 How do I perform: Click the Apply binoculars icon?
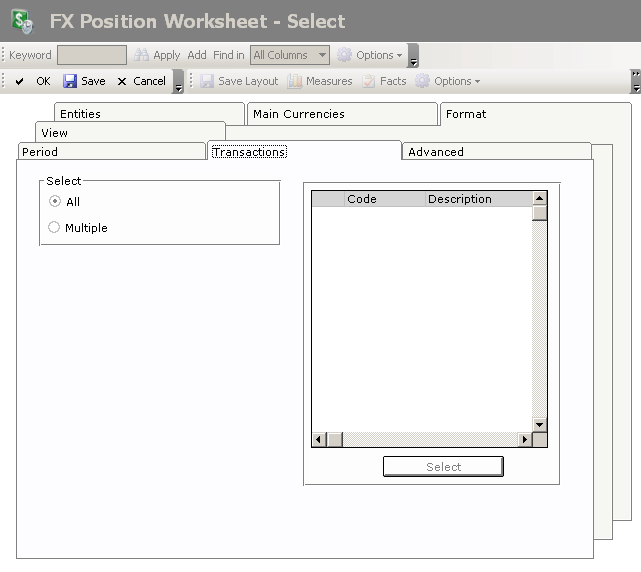[x=142, y=56]
